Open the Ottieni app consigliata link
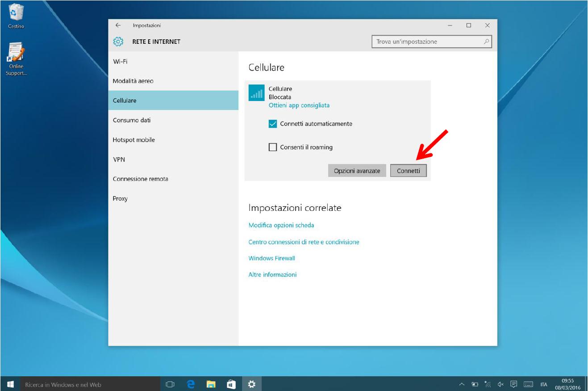Image resolution: width=588 pixels, height=391 pixels. click(299, 105)
